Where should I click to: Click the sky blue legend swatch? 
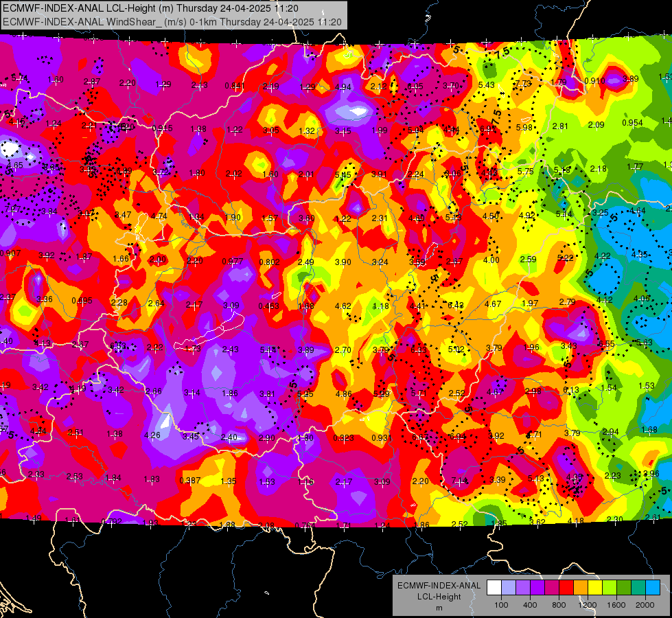652,588
